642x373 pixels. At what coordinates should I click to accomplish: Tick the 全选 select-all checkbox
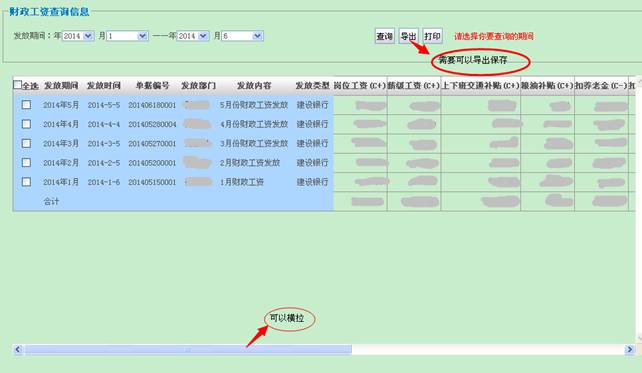tap(18, 85)
